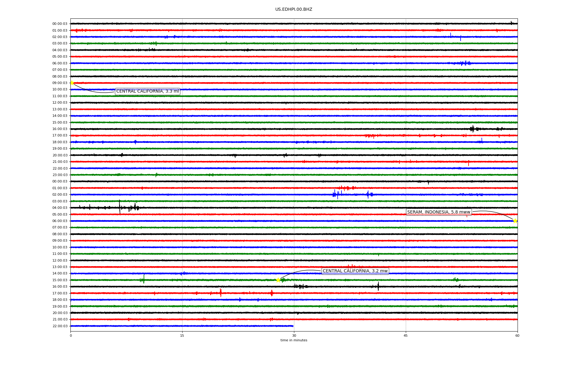Click the end of the last blue trace
The image size is (588, 368).
click(x=293, y=326)
